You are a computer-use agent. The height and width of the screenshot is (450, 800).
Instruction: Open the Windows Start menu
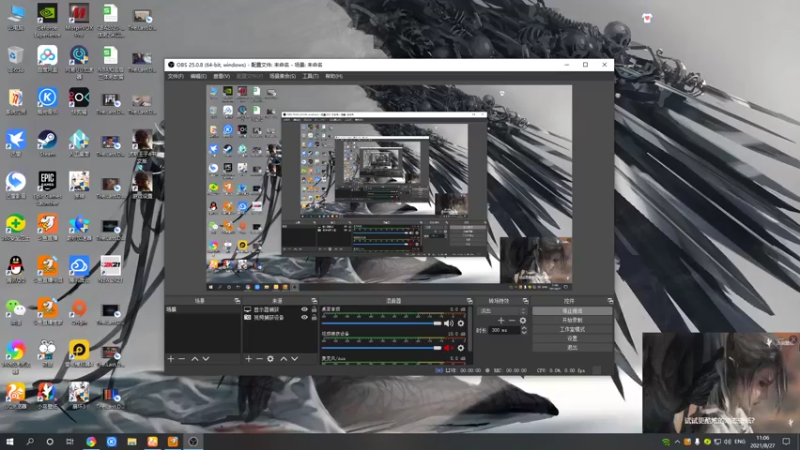tap(10, 441)
